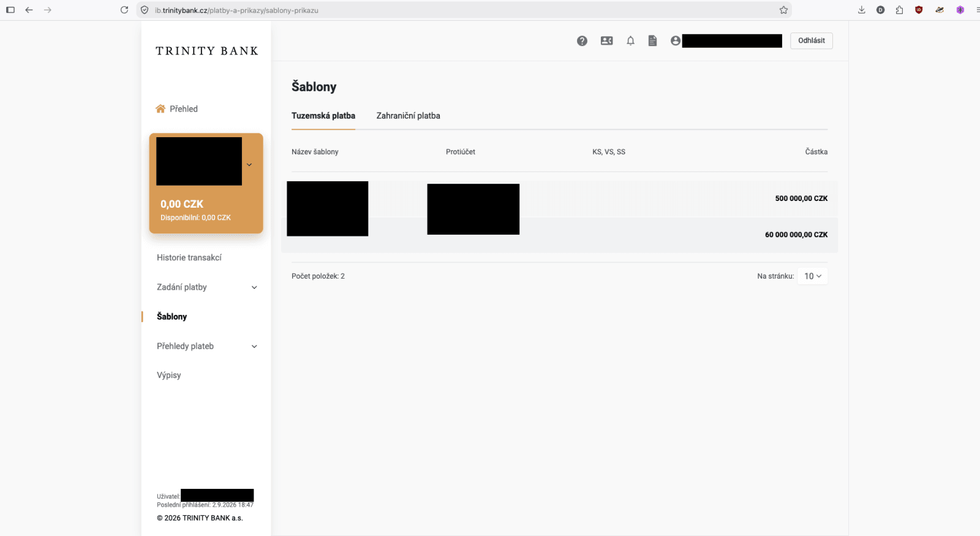
Task: Click the Název šablony column header
Action: 315,152
